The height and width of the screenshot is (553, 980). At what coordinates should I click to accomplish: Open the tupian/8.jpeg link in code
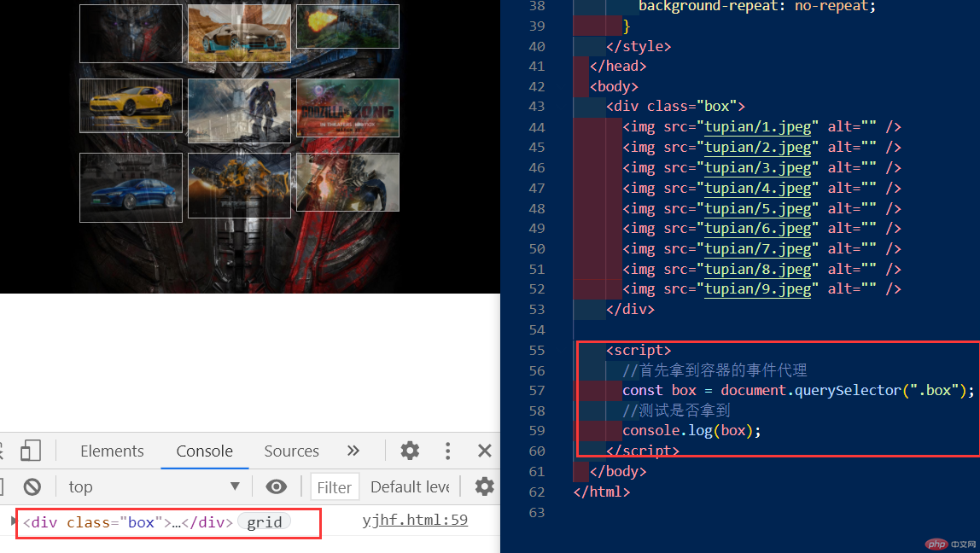(x=757, y=270)
